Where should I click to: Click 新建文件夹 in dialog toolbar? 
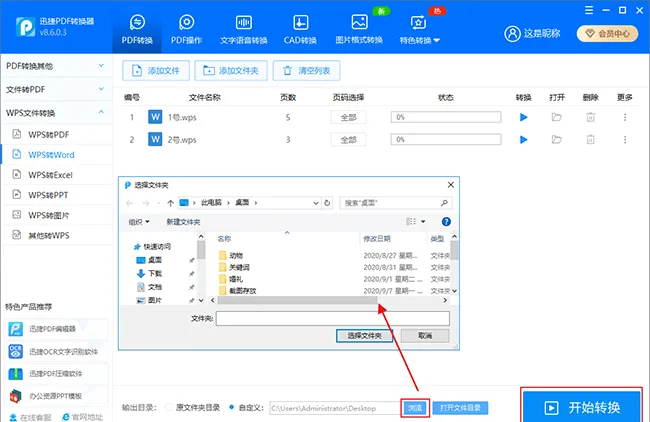pyautogui.click(x=183, y=222)
